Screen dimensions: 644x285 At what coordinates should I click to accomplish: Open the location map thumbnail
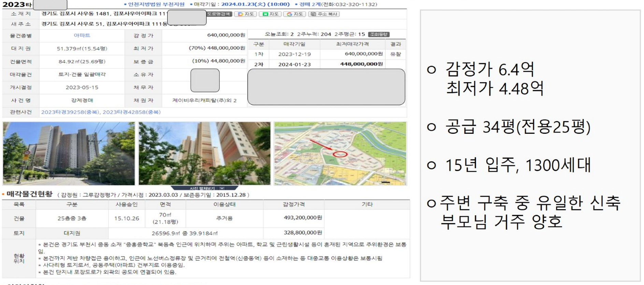[340, 153]
